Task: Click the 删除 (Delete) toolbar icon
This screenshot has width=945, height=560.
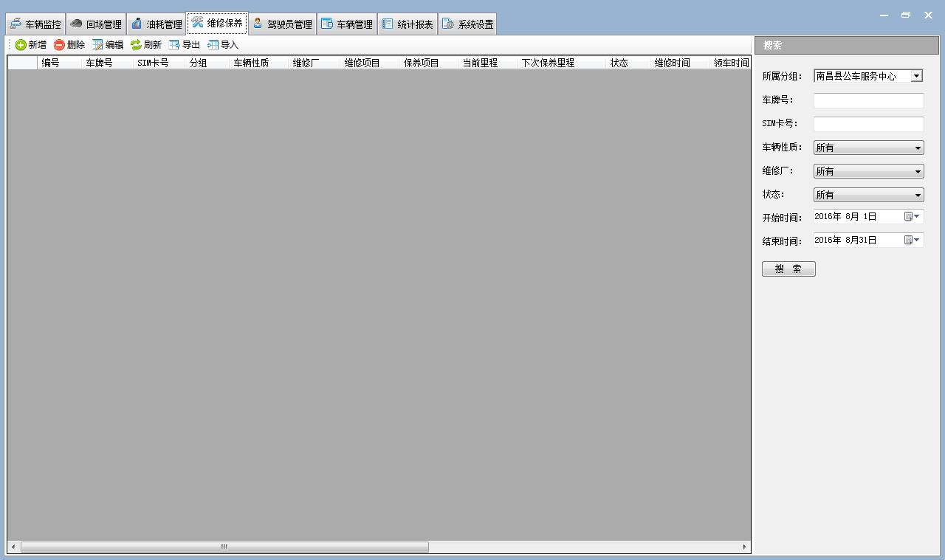Action: click(60, 45)
